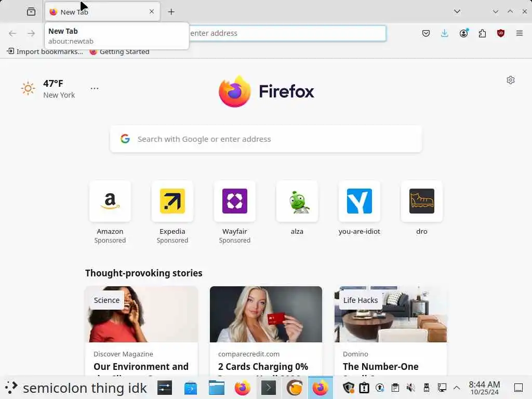Open Discover Magazine Science story image
This screenshot has width=532, height=399.
click(x=141, y=314)
